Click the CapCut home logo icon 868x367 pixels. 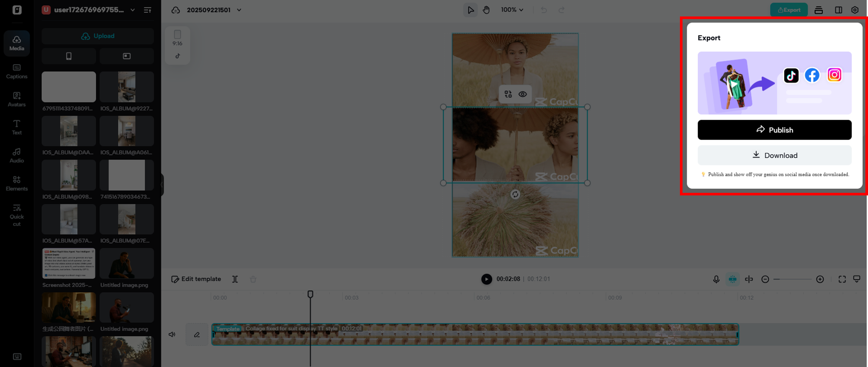[17, 10]
